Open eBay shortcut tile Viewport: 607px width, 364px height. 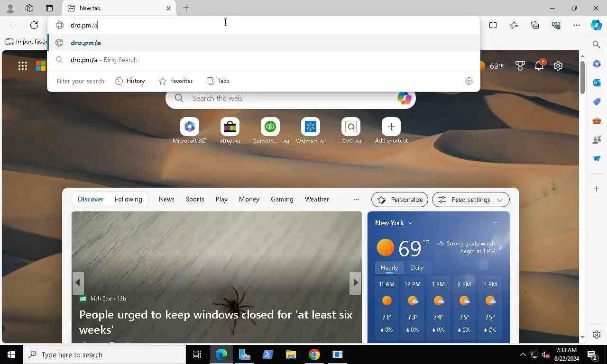click(230, 130)
